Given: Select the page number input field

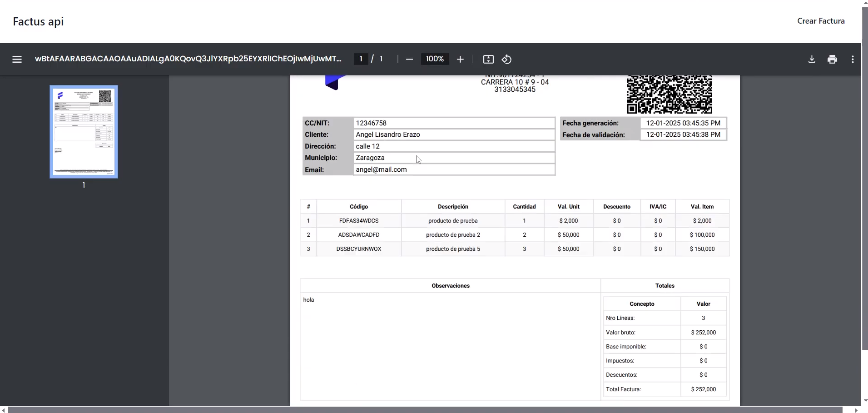Looking at the screenshot, I should (x=361, y=59).
